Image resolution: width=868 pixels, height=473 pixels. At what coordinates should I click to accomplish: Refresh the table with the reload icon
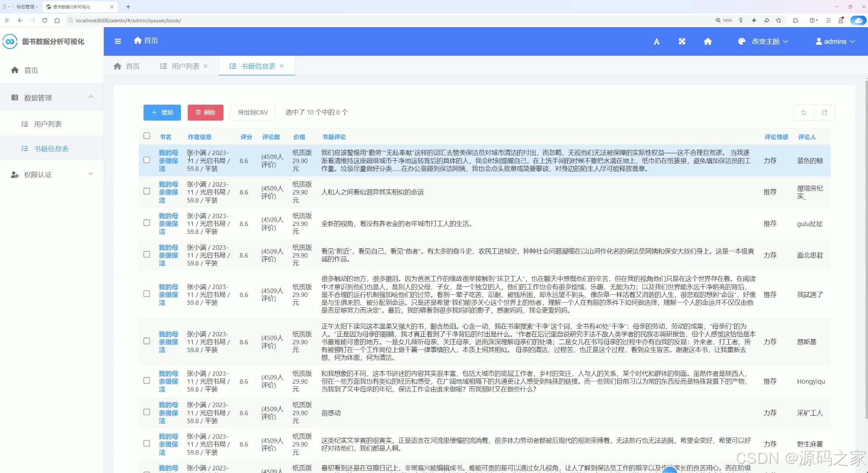[x=804, y=112]
